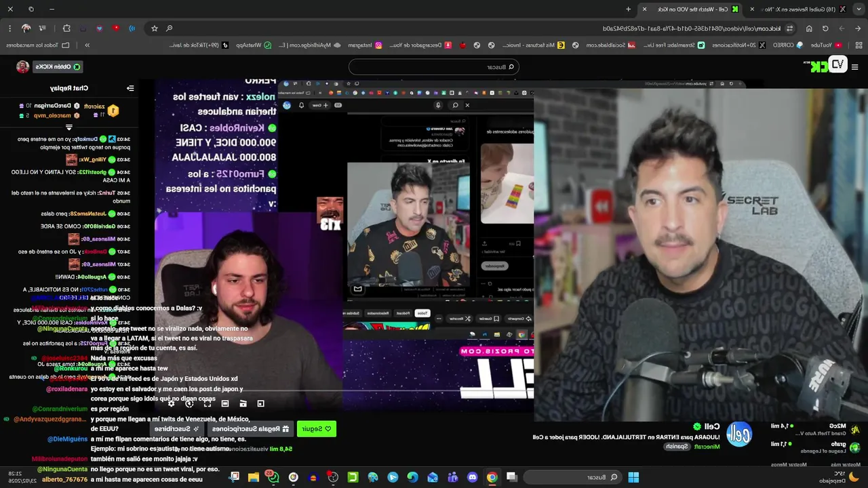The image size is (868, 488).
Task: Click the Regala Suscripciones button
Action: [250, 428]
